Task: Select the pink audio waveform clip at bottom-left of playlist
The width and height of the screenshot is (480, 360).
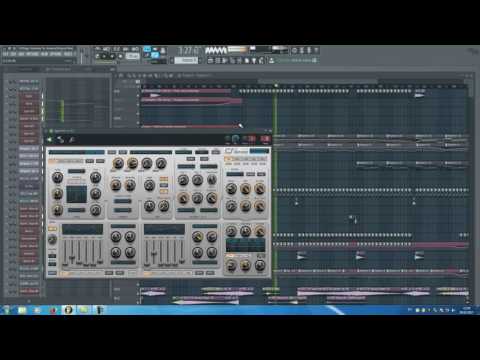Action: coord(152,293)
